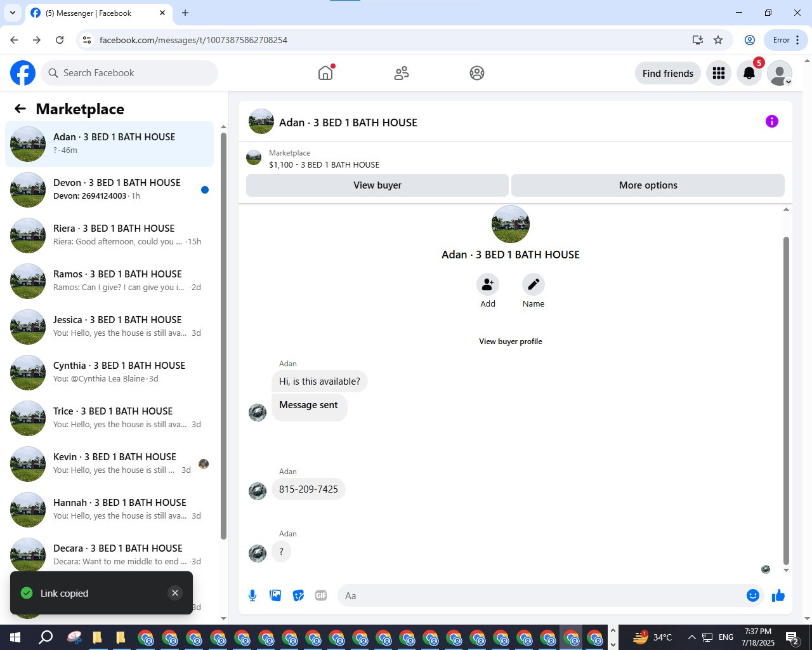This screenshot has width=812, height=650.
Task: Click the $1,100 - 3 BED 1 BATH HOUSE listing
Action: [324, 164]
